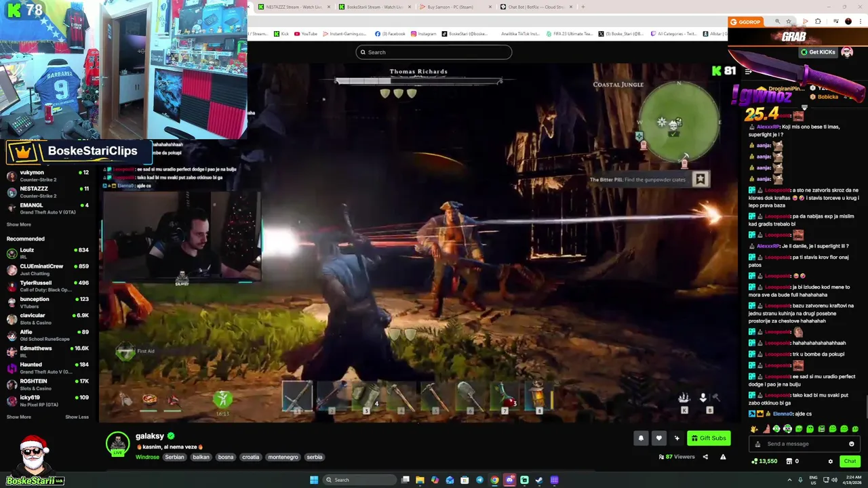Screen dimensions: 868x488
Task: Open NESTAZZZ channel in sidebar
Action: 47,192
